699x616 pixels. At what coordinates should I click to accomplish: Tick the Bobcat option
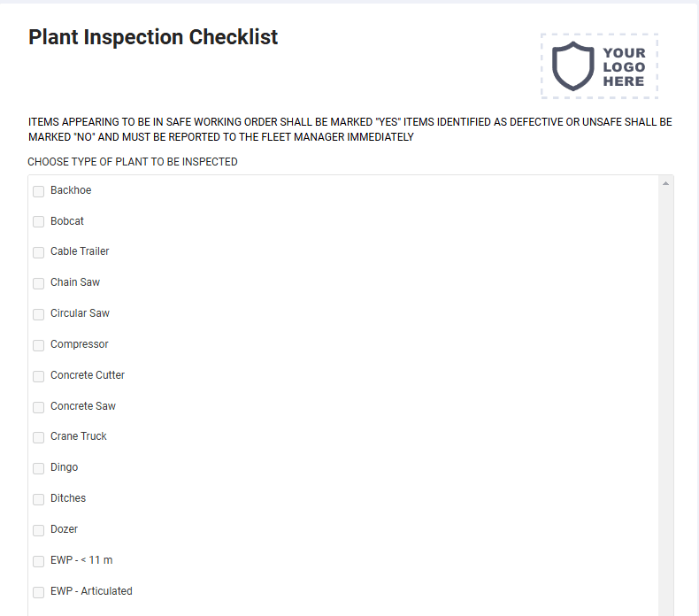[x=39, y=221]
